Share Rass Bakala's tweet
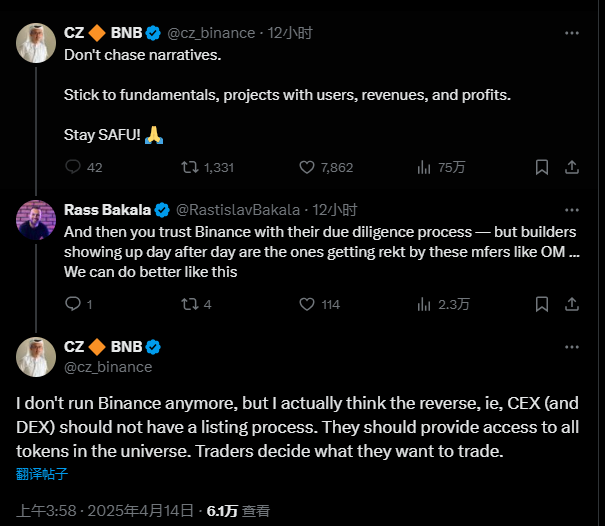Image resolution: width=605 pixels, height=526 pixels. pos(571,304)
